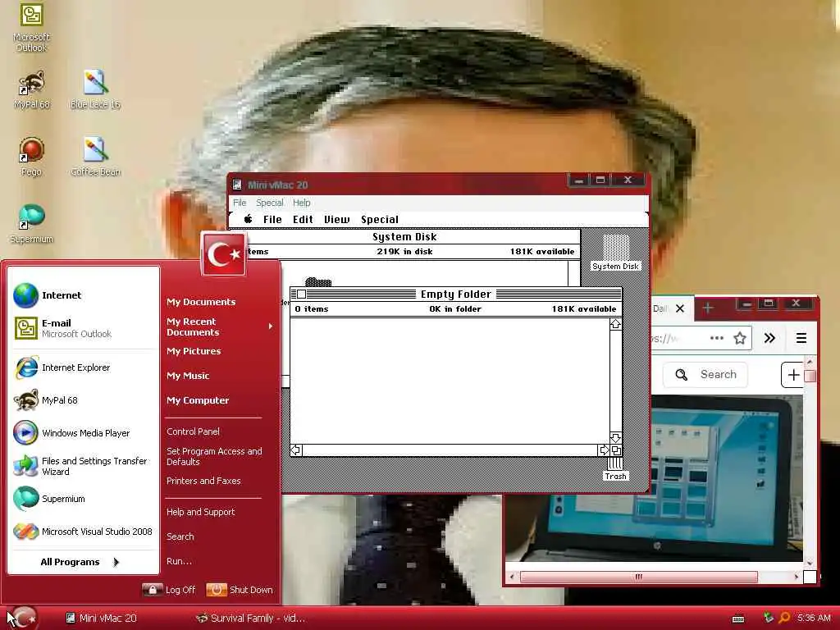This screenshot has height=630, width=840.
Task: Click Empty Folder scroll up arrow
Action: [615, 324]
